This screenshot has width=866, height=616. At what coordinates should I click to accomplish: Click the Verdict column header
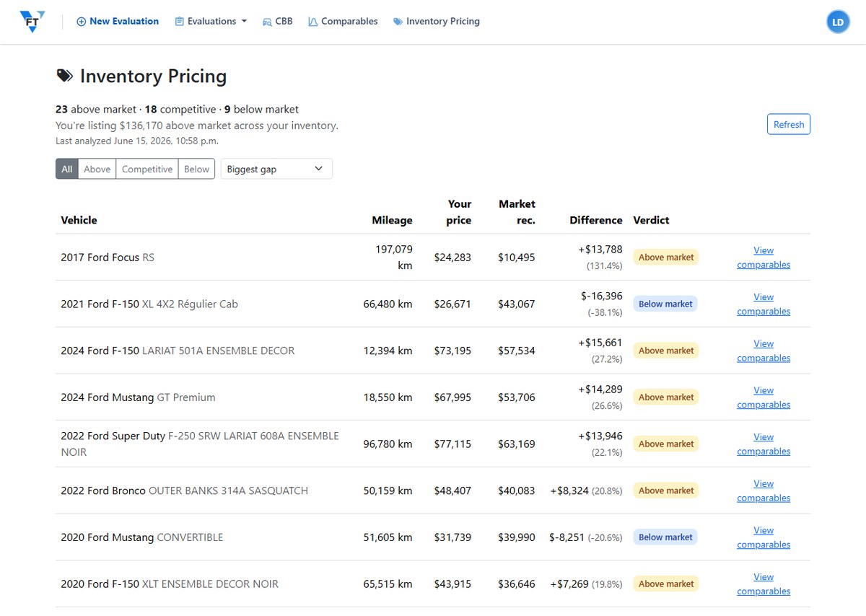coord(651,220)
